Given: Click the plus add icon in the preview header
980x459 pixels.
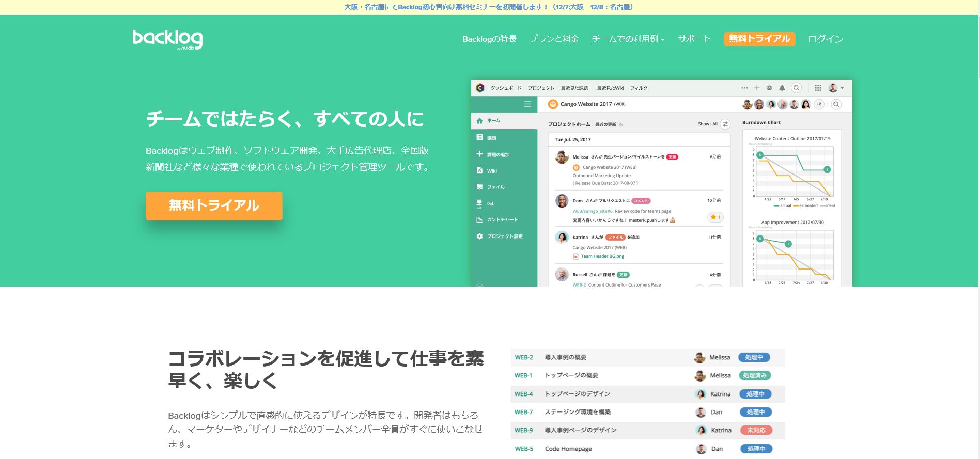Looking at the screenshot, I should point(757,88).
